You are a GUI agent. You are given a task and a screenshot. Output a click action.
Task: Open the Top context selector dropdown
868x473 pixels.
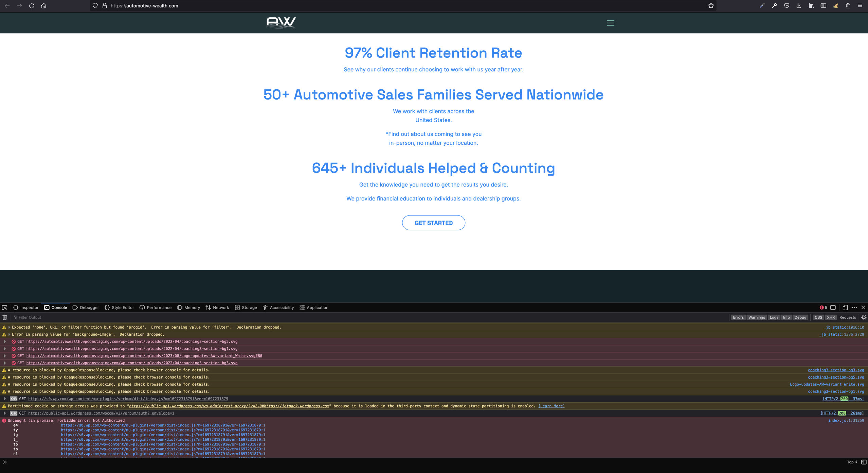click(852, 462)
